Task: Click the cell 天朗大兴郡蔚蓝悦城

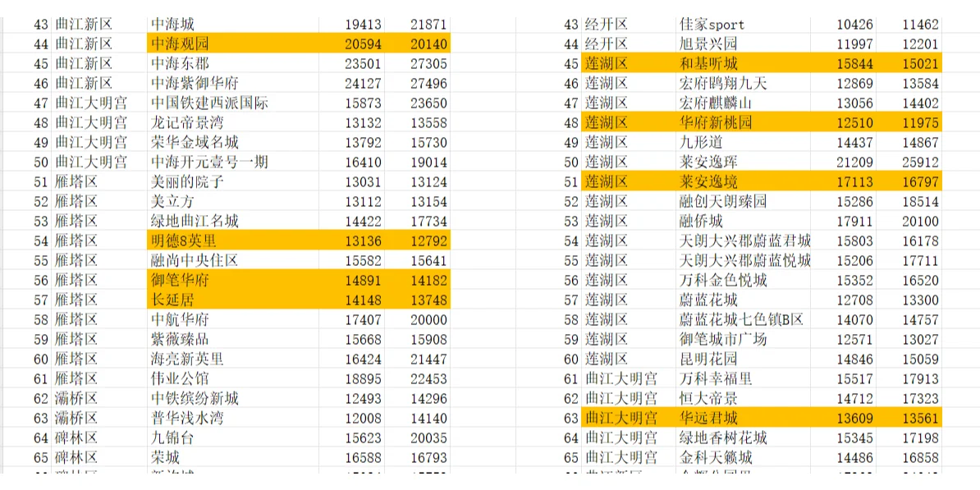Action: pos(743,261)
